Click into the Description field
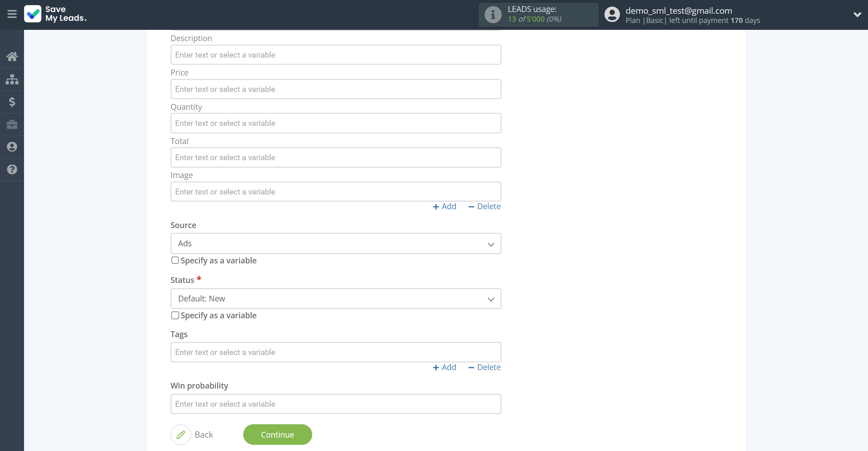 pos(336,55)
